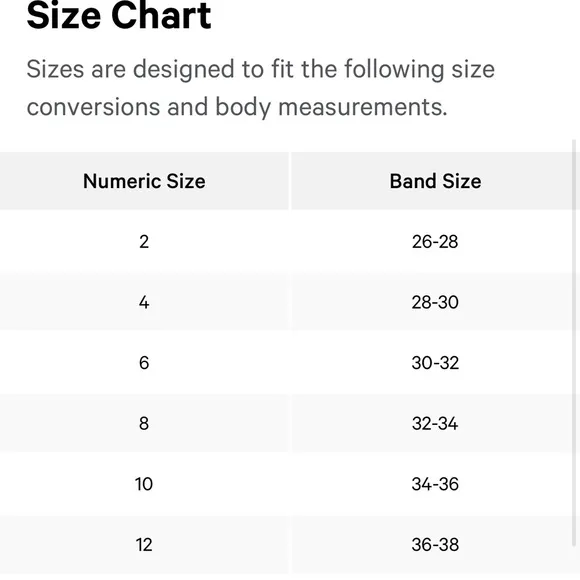The height and width of the screenshot is (580, 580).
Task: Click band size 34-36 cell
Action: coord(435,484)
